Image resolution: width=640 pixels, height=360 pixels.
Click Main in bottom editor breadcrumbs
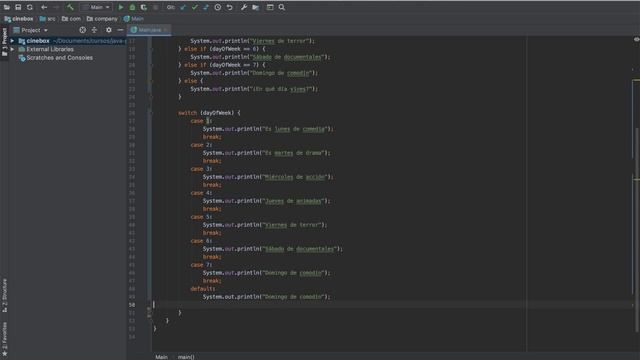[x=161, y=357]
